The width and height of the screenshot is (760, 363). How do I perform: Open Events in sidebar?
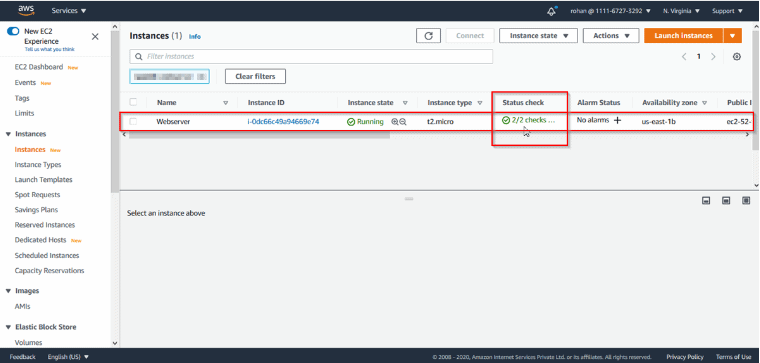(x=25, y=83)
